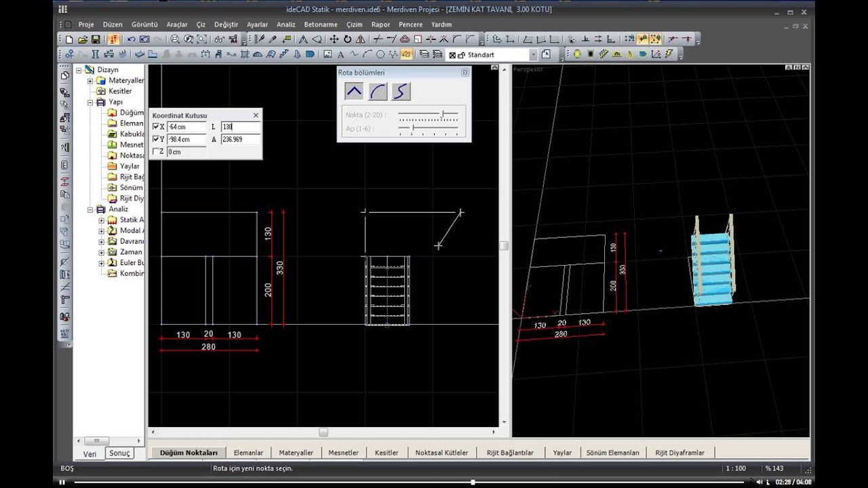Click the 1 : 100 scale indicator

(736, 468)
